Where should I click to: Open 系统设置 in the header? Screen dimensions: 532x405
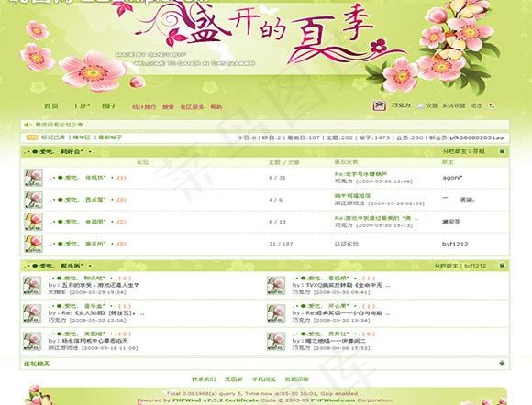tap(453, 105)
